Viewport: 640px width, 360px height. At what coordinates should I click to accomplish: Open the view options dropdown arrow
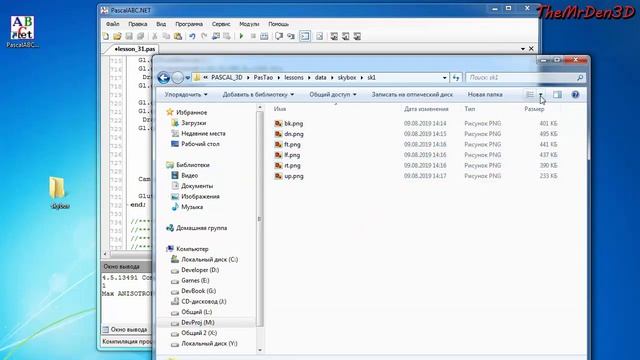point(540,95)
